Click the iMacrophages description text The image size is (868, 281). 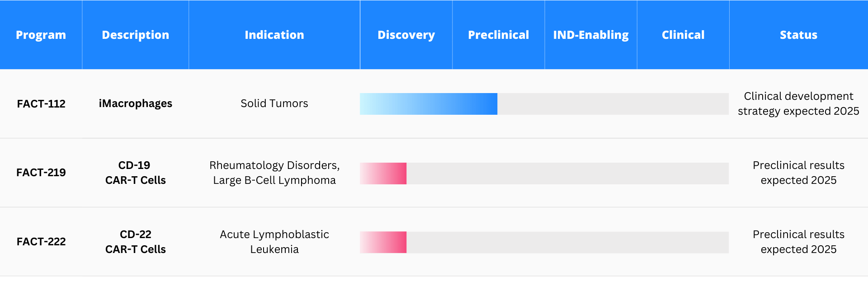click(136, 103)
